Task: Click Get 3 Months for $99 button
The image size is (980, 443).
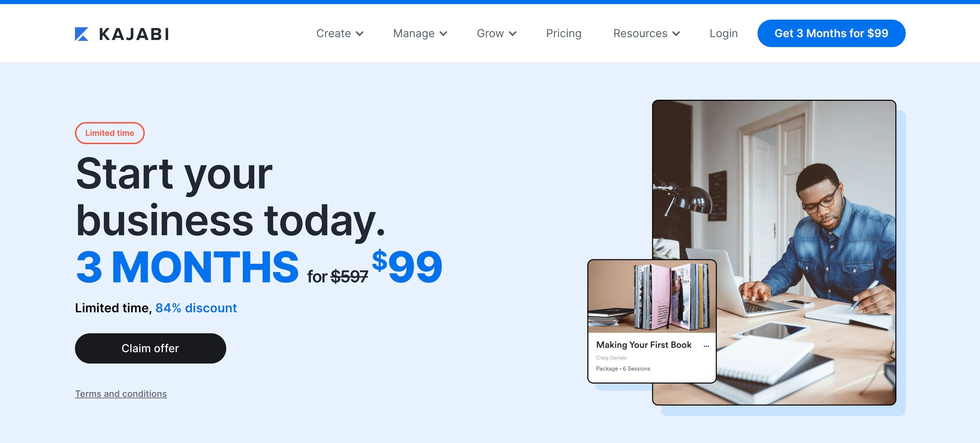Action: (831, 33)
